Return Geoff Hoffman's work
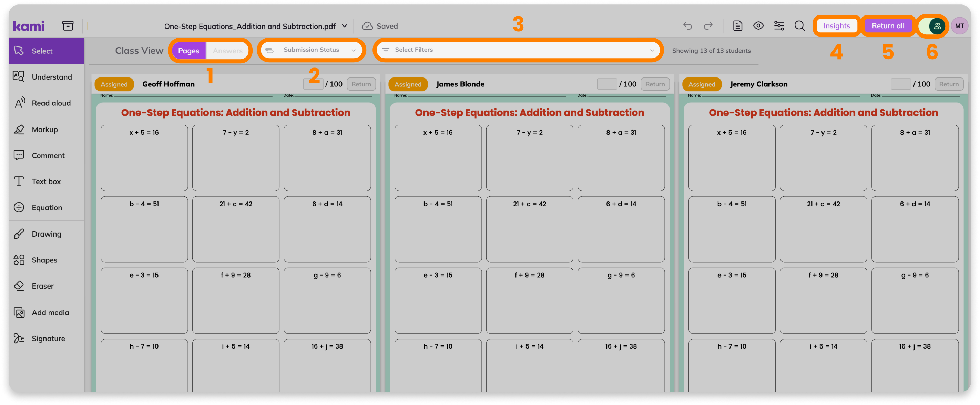980x405 pixels. (361, 84)
